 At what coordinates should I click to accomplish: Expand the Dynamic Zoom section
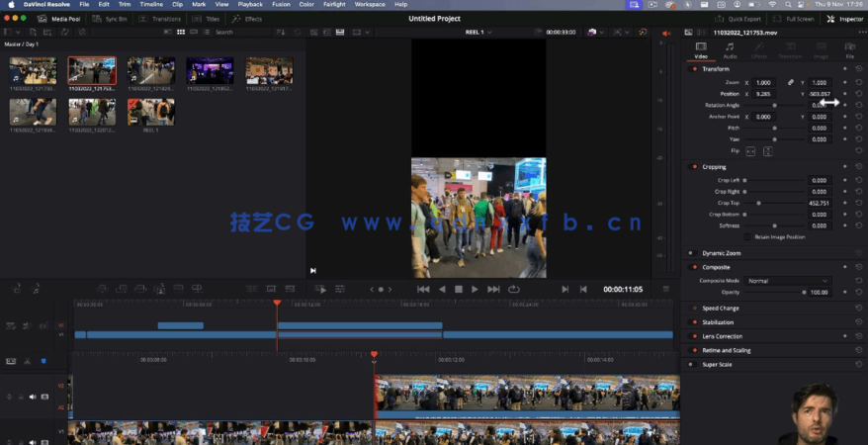click(x=722, y=253)
